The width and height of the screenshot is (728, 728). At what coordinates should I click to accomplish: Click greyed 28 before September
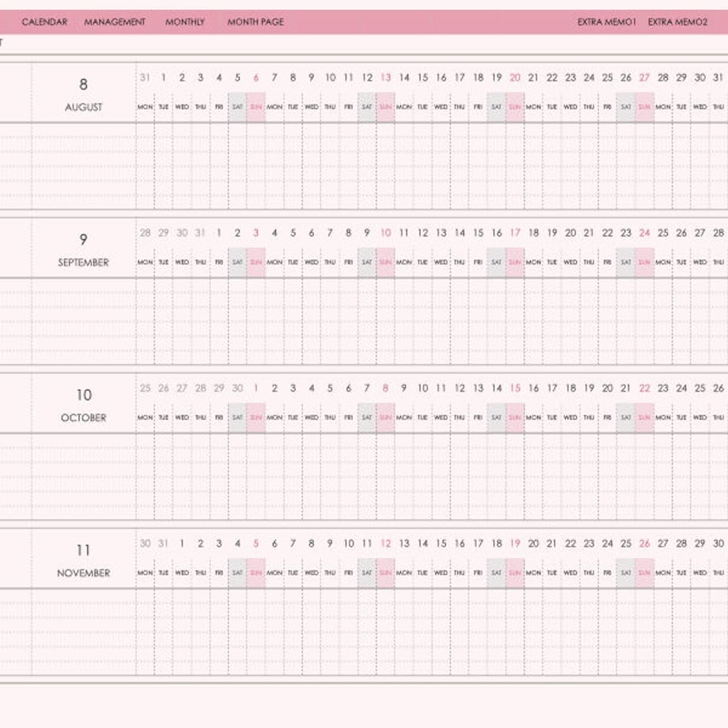pos(145,233)
